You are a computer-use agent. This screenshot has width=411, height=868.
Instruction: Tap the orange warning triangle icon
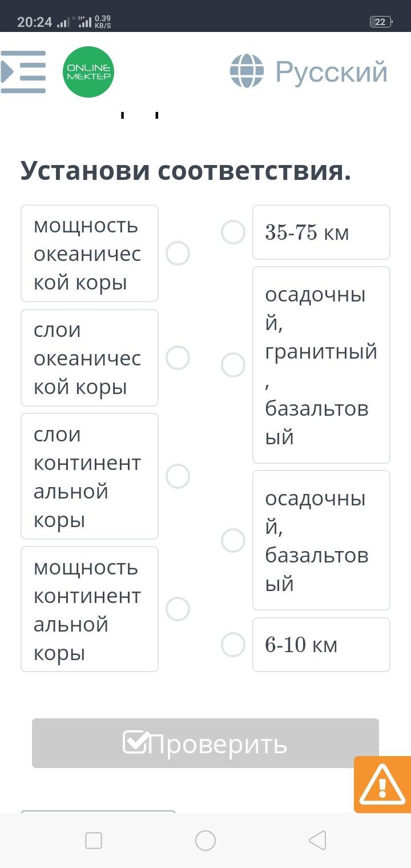click(x=382, y=785)
